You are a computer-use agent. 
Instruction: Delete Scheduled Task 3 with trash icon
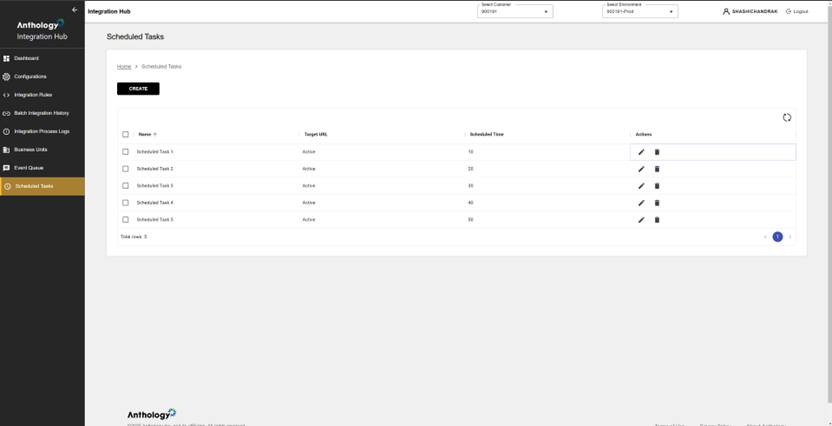point(657,186)
